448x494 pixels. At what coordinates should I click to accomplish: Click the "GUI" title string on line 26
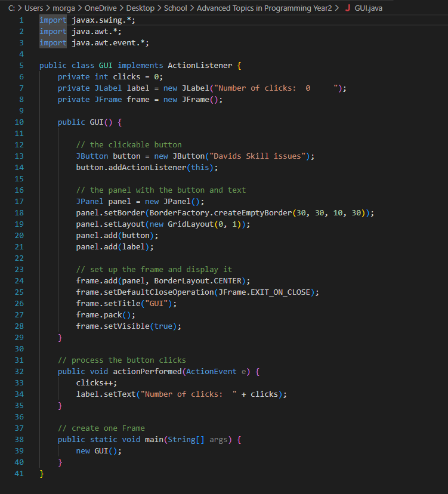pyautogui.click(x=156, y=304)
